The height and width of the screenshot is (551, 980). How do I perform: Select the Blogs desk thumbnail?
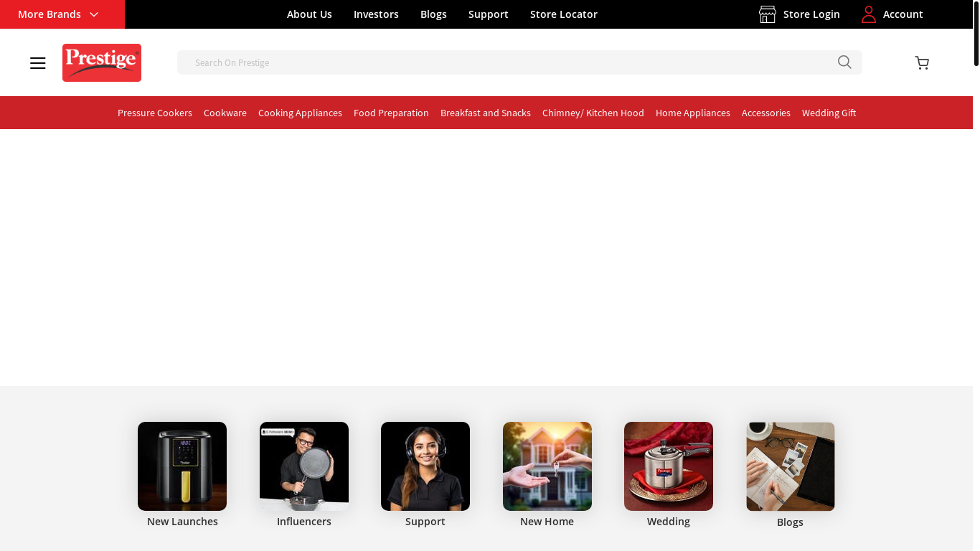click(x=791, y=466)
